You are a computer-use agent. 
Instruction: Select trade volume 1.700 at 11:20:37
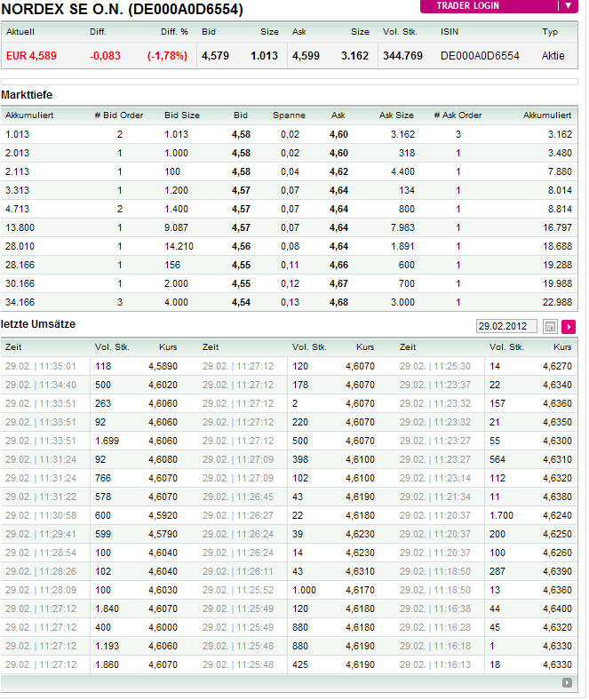click(501, 515)
